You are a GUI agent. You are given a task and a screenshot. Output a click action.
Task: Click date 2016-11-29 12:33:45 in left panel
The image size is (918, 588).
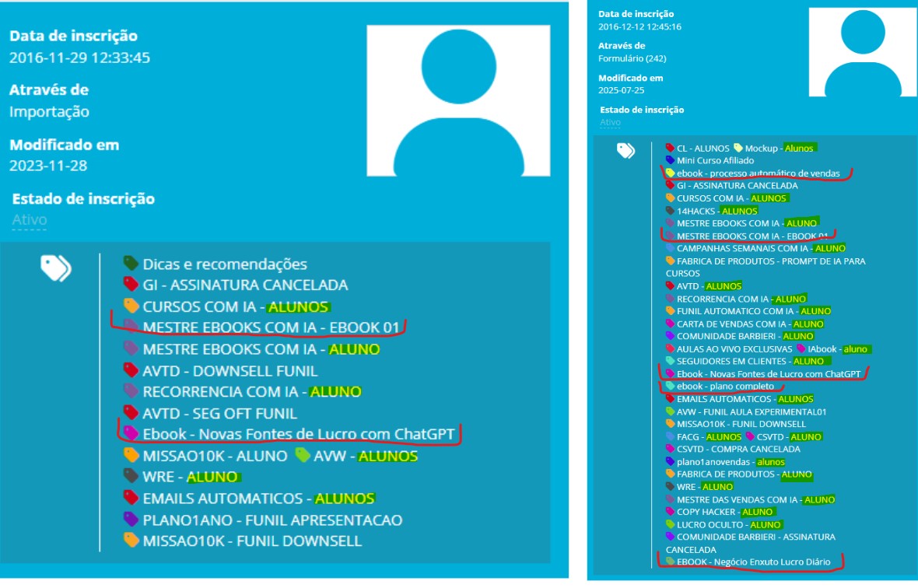click(79, 58)
